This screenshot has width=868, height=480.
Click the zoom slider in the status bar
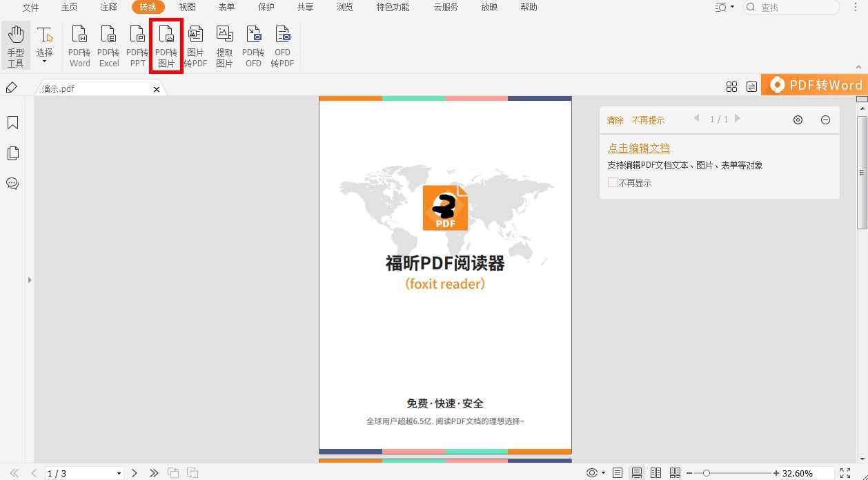click(705, 472)
